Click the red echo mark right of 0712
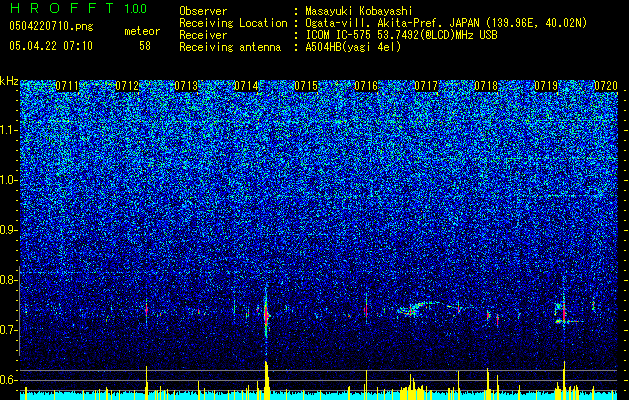Viewport: 629px width, 400px height. (146, 310)
